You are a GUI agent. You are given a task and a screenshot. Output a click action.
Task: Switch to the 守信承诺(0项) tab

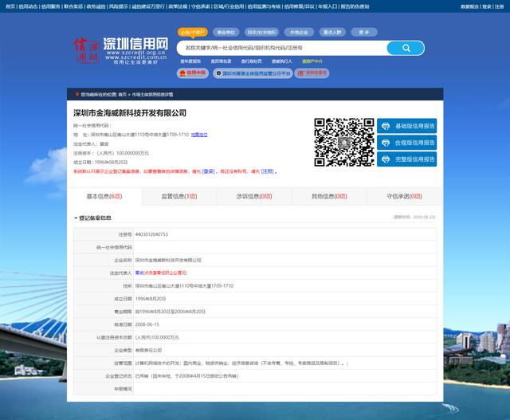(x=404, y=197)
